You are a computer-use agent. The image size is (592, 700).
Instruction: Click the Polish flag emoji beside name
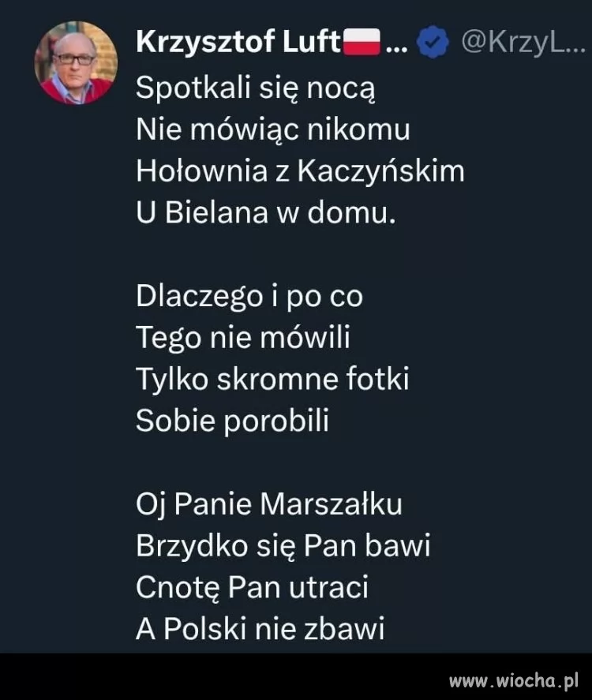362,42
